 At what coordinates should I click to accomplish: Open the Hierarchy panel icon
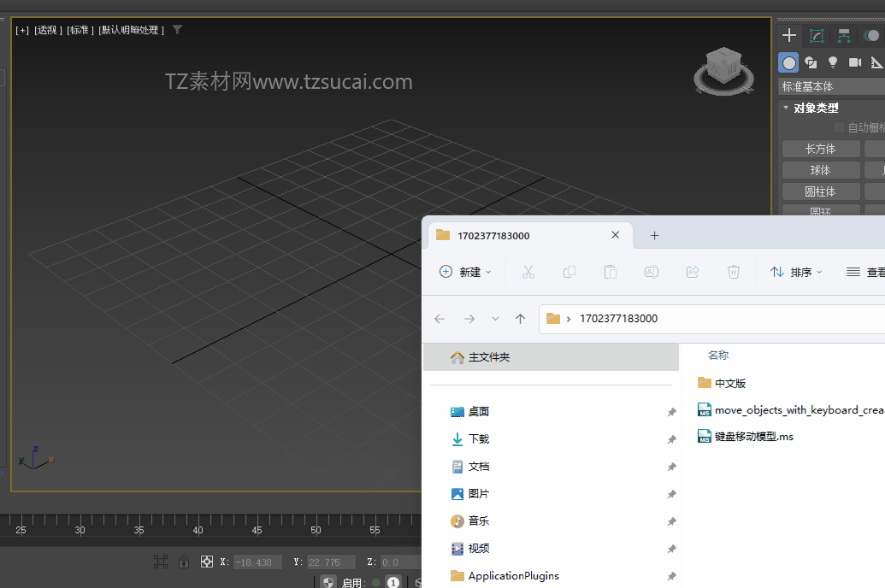click(x=844, y=35)
